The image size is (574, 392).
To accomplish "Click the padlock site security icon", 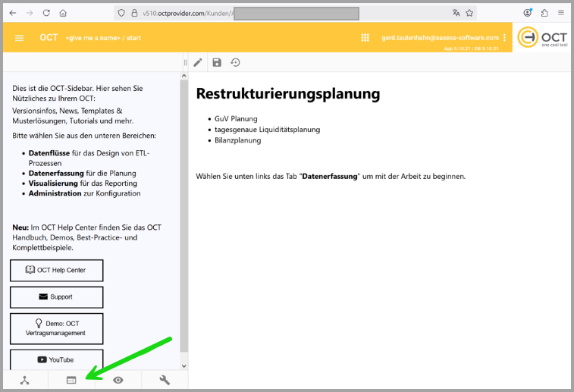I will tap(134, 13).
